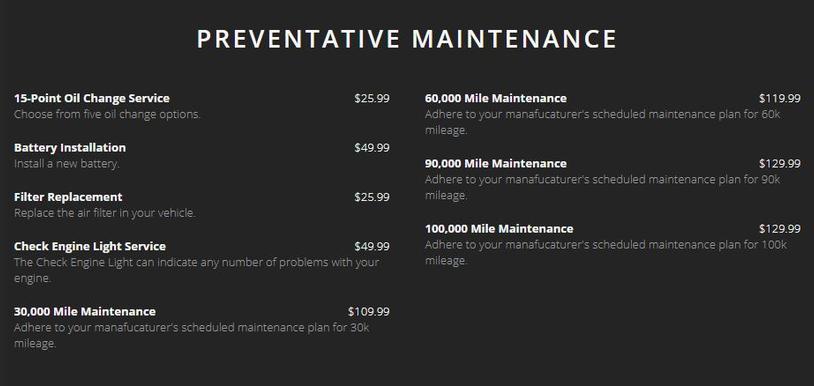Viewport: 814px width, 386px height.
Task: Click the $119.99 price label
Action: (x=780, y=98)
